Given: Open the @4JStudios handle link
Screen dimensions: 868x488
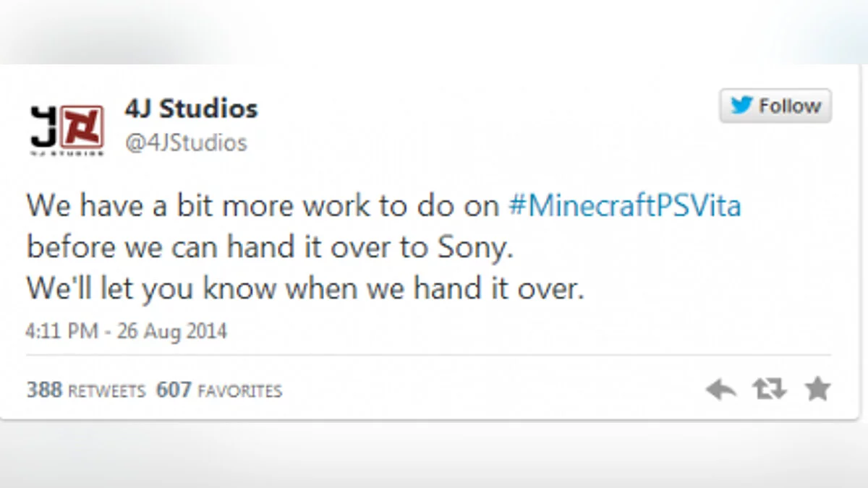Looking at the screenshot, I should click(186, 142).
